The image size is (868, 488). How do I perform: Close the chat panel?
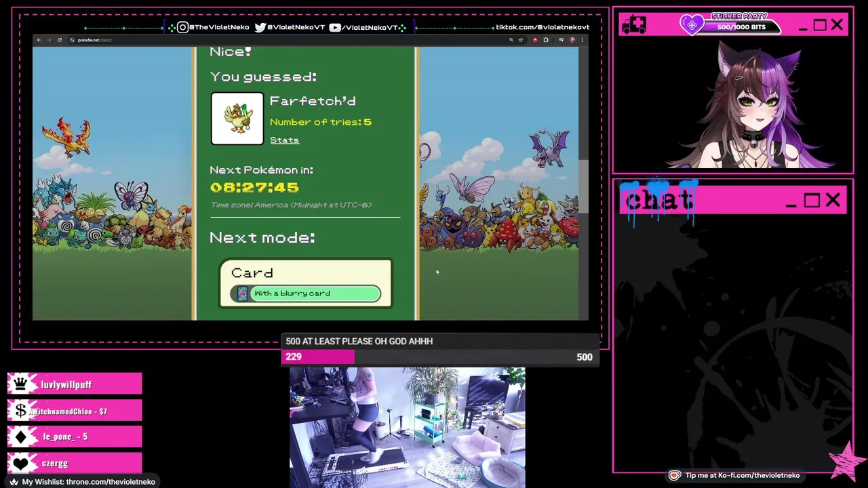pyautogui.click(x=833, y=201)
